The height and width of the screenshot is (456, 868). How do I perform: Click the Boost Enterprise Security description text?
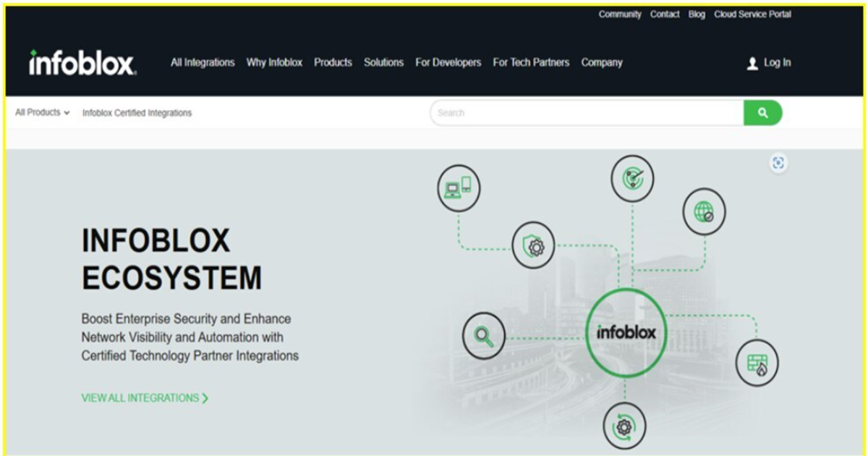point(190,337)
